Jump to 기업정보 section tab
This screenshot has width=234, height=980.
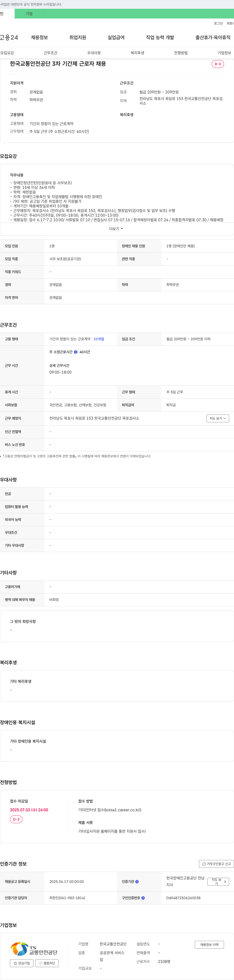224,53
